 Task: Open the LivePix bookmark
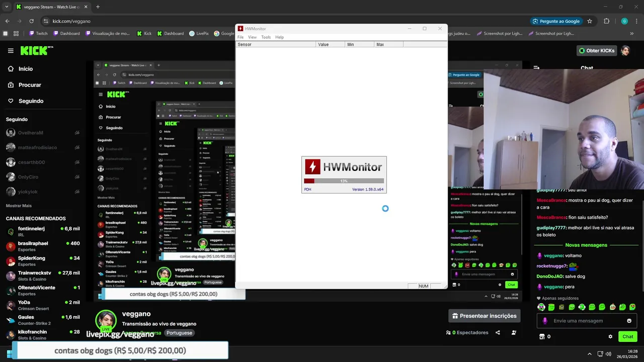click(x=199, y=34)
